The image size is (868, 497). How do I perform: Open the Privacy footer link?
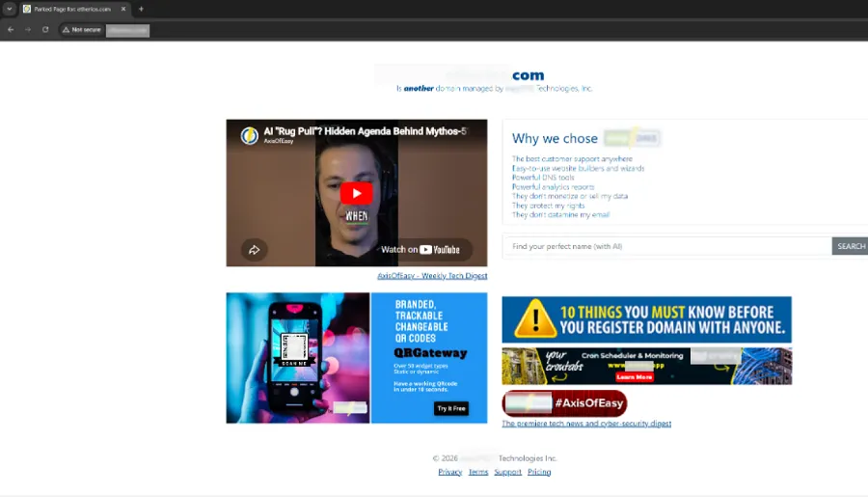pos(450,472)
